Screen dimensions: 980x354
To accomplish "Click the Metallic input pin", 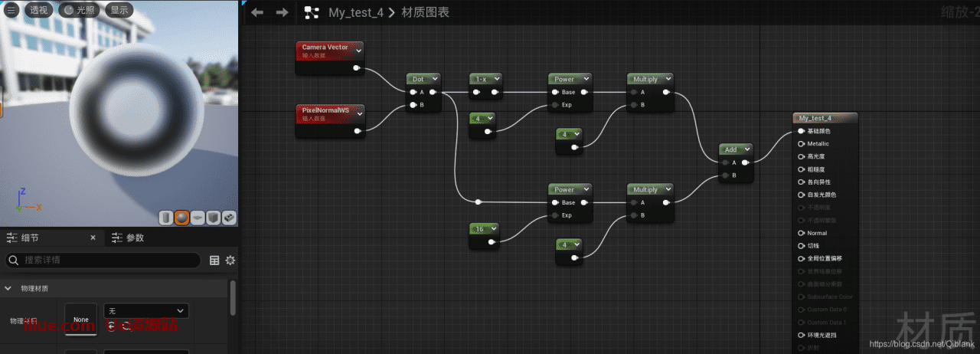I will coord(802,143).
